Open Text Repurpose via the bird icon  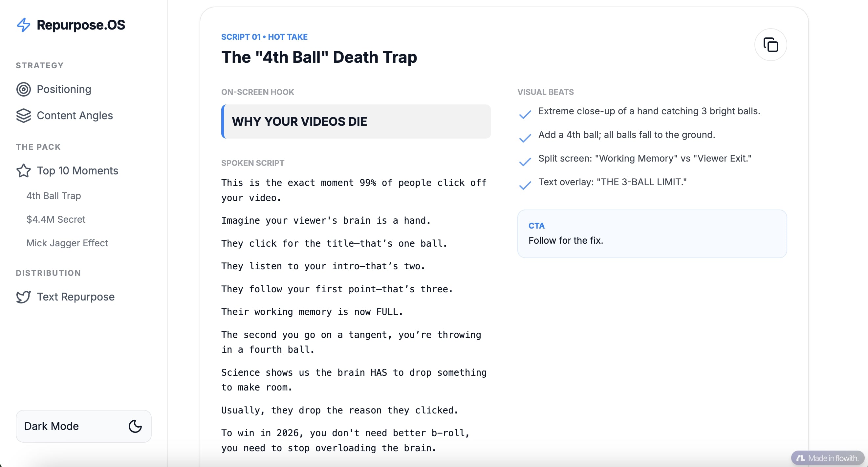23,297
